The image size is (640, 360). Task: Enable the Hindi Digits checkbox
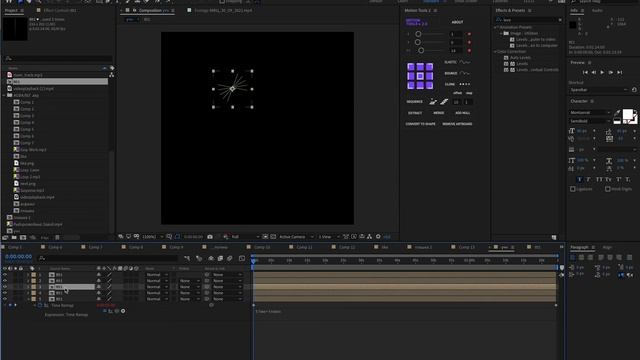point(608,189)
